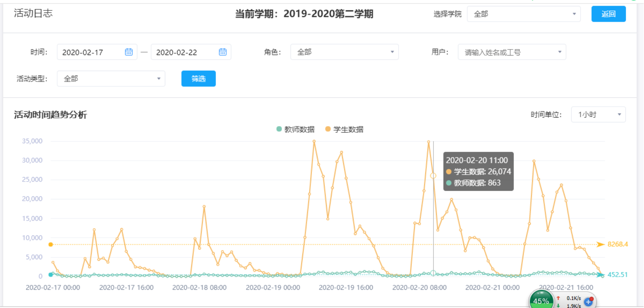Viewport: 644px width, 308px height.
Task: Click the teal average line arrow 452.51
Action: pyautogui.click(x=601, y=275)
